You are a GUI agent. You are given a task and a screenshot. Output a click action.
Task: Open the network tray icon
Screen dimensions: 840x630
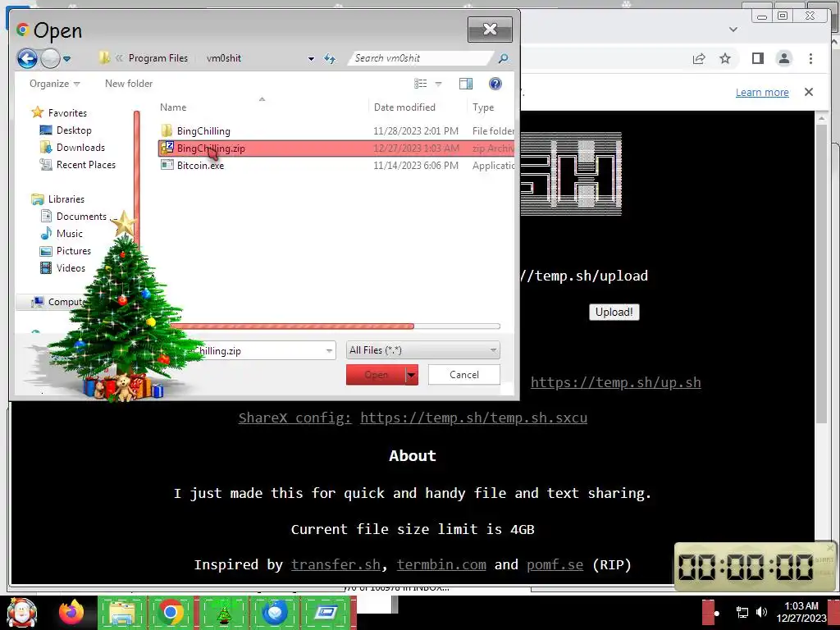click(742, 612)
